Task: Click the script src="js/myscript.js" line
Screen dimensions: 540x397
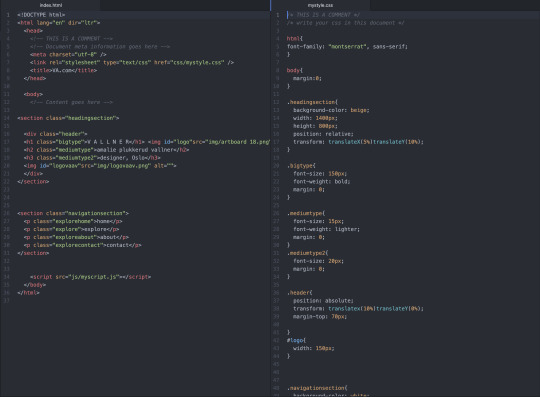Action: (90, 276)
